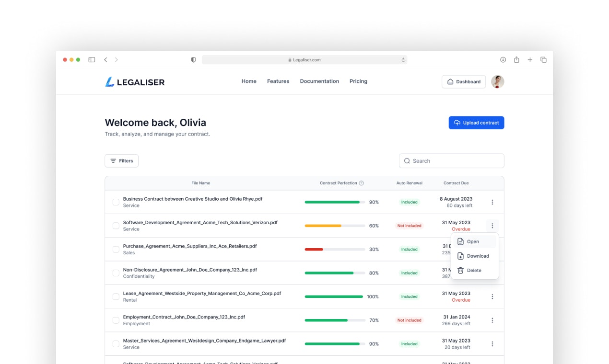Click Included badge on Business Contract row
The width and height of the screenshot is (609, 364).
(409, 202)
